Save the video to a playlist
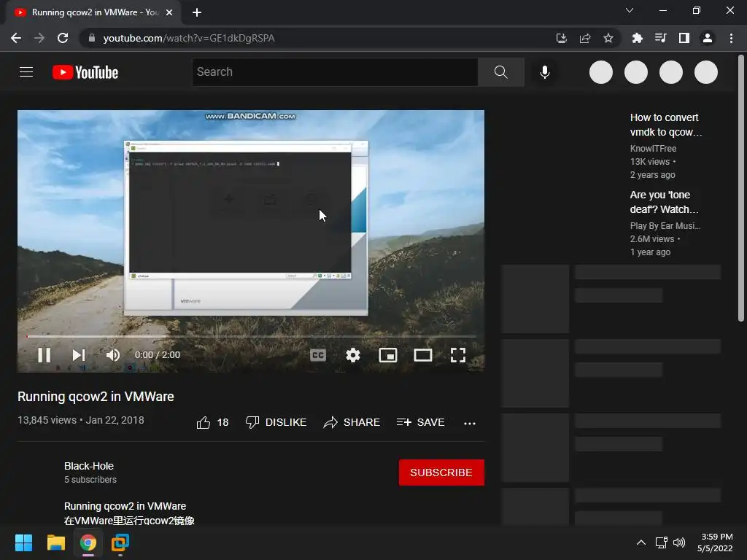 pyautogui.click(x=421, y=422)
